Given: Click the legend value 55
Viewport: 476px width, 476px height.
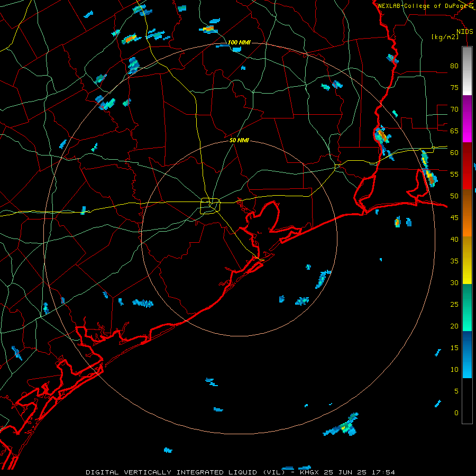Looking at the screenshot, I should 454,174.
